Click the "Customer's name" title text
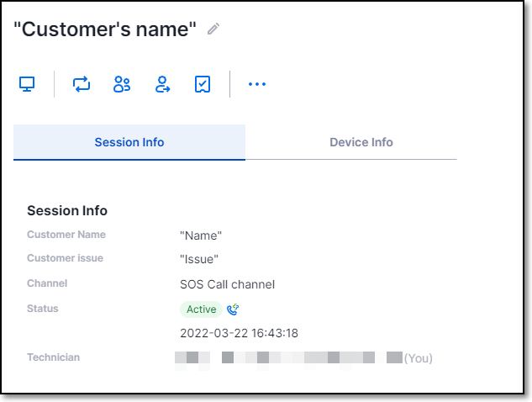This screenshot has width=532, height=402. click(105, 29)
